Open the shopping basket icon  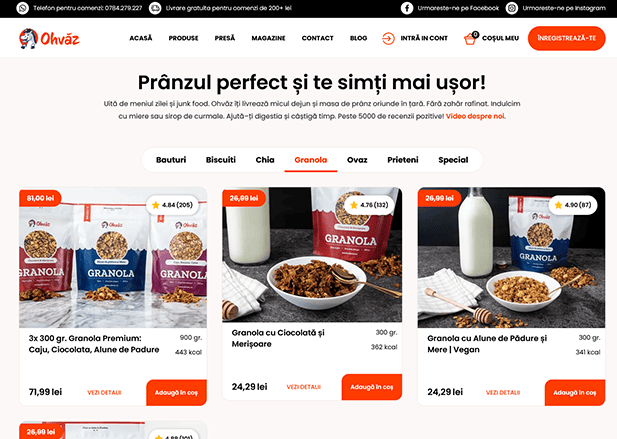pos(471,38)
